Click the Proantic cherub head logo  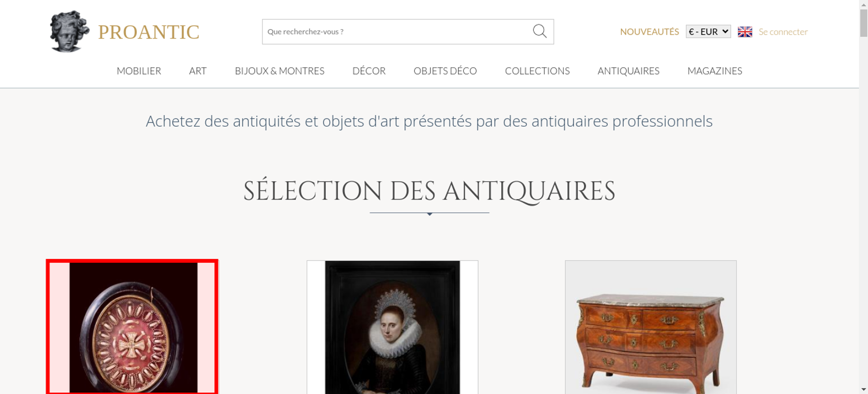(69, 32)
